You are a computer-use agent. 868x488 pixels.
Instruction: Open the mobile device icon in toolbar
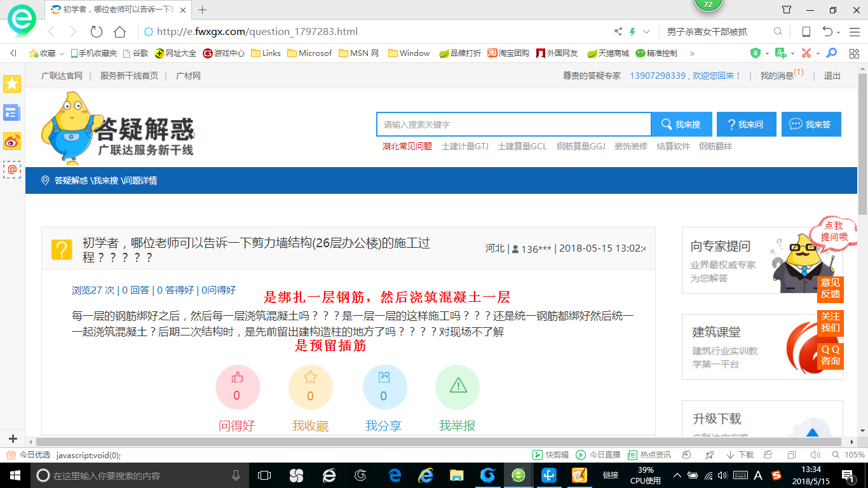pos(806,32)
